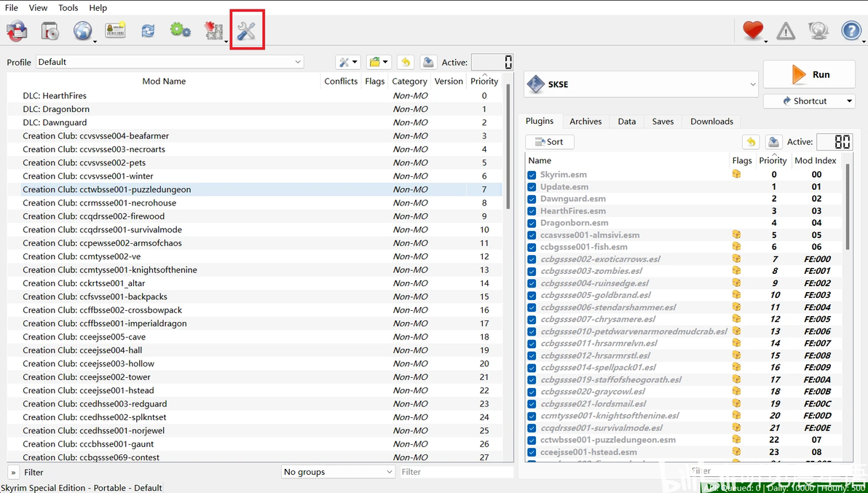Create mod list backup icon

coord(428,62)
